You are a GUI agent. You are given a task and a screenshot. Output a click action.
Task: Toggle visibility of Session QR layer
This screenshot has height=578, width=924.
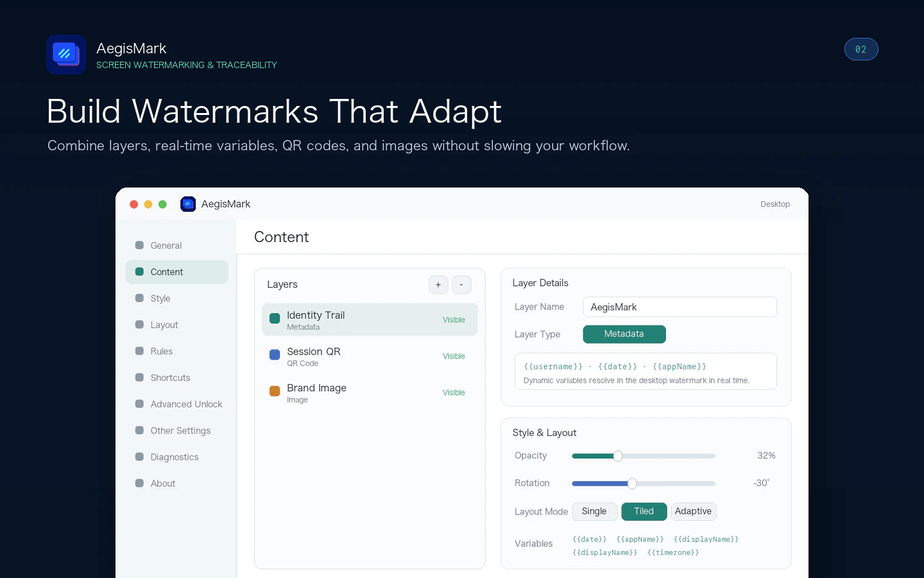point(454,356)
